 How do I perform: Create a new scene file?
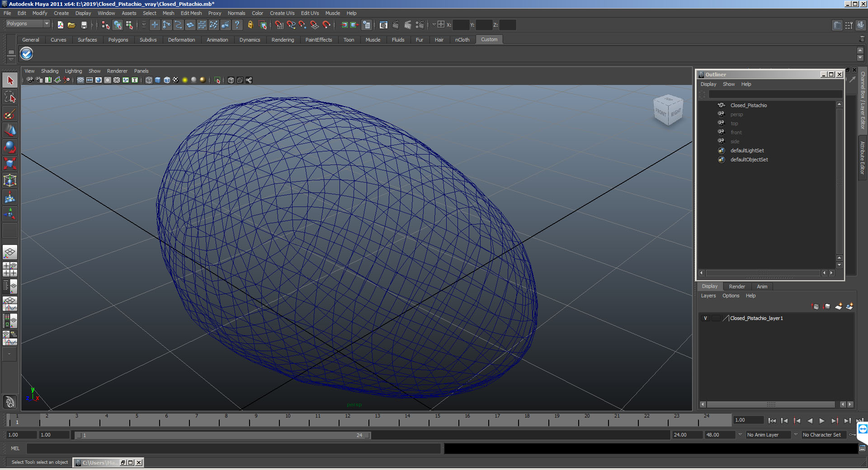(x=61, y=25)
